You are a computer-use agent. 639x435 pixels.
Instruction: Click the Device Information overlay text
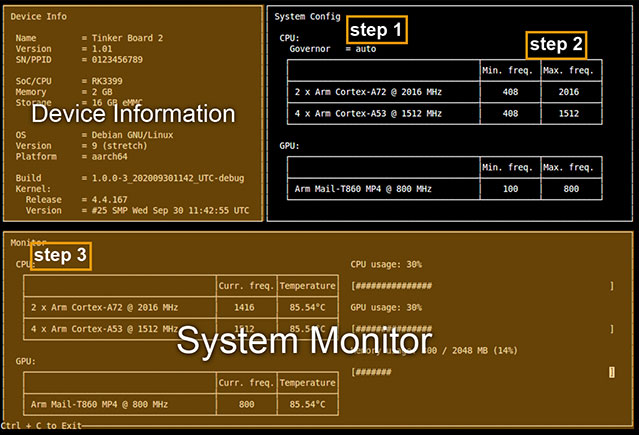(x=133, y=113)
